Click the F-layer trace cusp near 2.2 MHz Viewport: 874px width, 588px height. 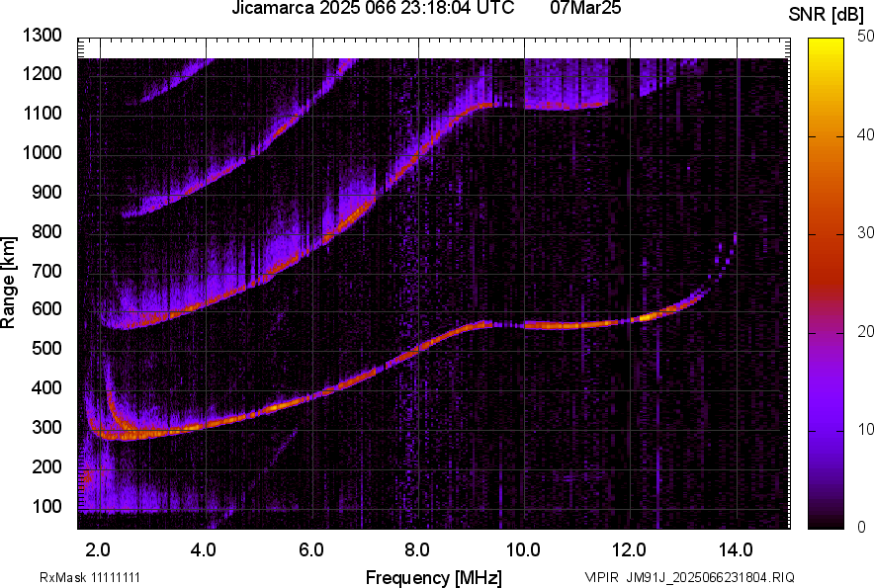[110, 401]
